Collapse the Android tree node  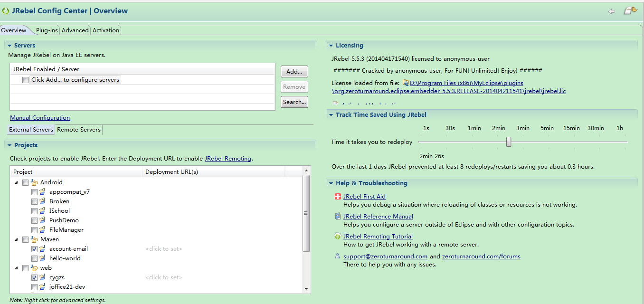pos(17,182)
